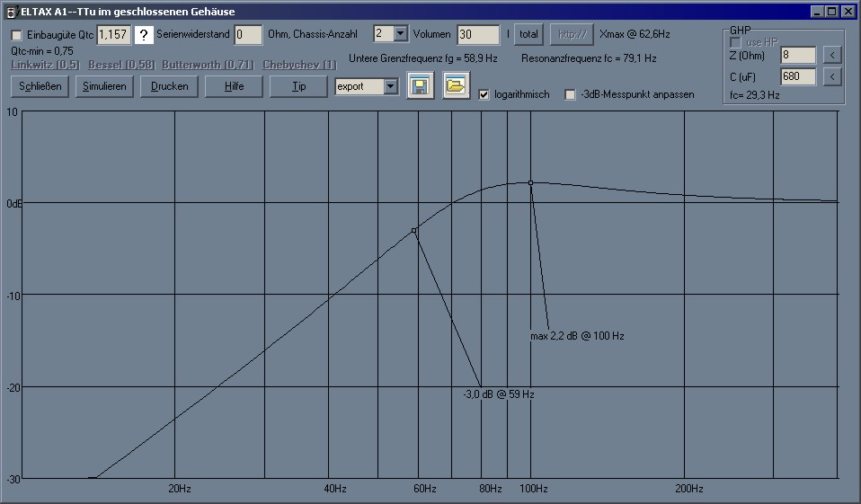Click the Qtc value field 1,157

click(113, 34)
